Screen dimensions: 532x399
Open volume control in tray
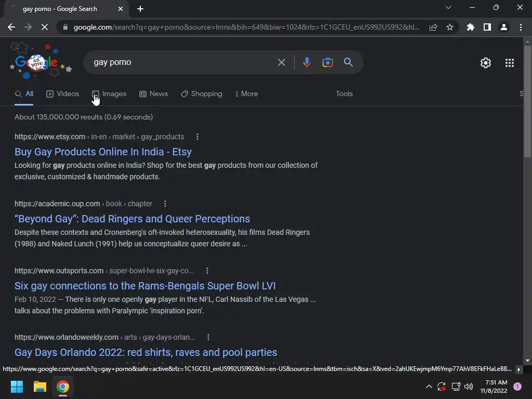[469, 387]
